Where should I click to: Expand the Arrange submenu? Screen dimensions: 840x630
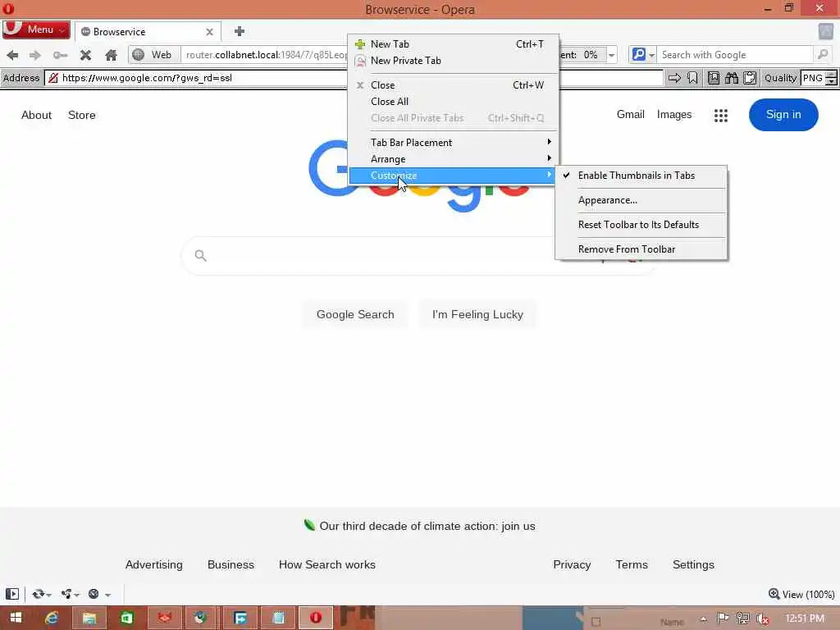pyautogui.click(x=454, y=159)
